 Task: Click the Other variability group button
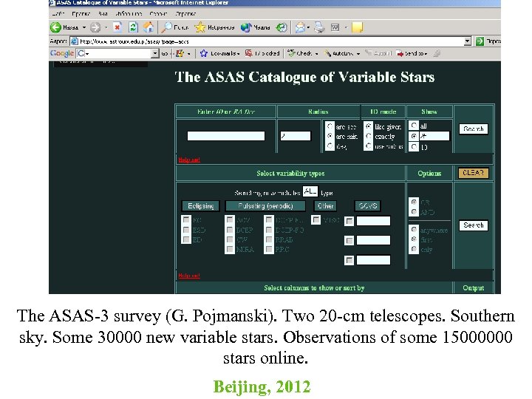[325, 206]
